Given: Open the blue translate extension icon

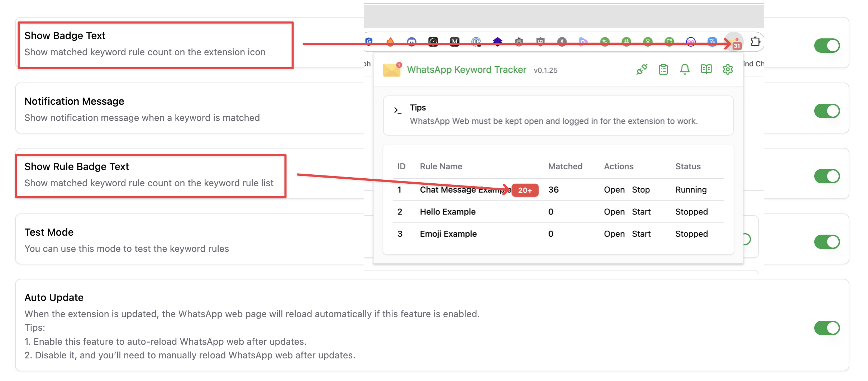Looking at the screenshot, I should click(712, 42).
